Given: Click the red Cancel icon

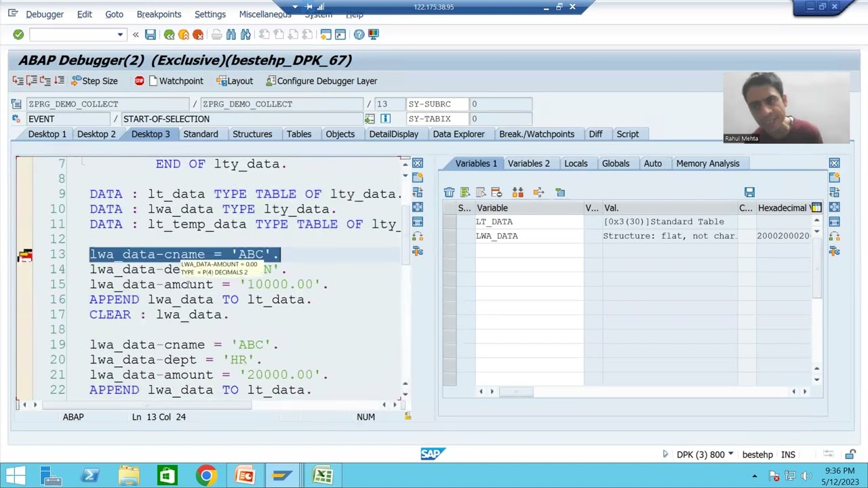Looking at the screenshot, I should 198,35.
